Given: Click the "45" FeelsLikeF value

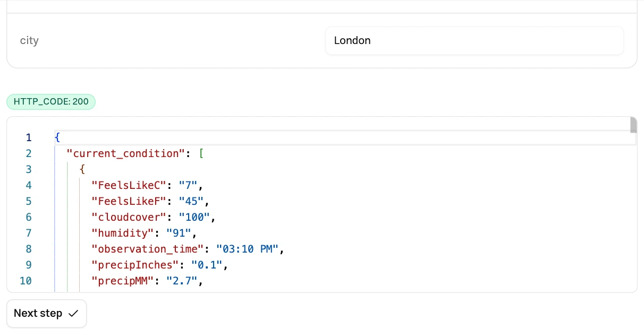Looking at the screenshot, I should coord(191,202).
